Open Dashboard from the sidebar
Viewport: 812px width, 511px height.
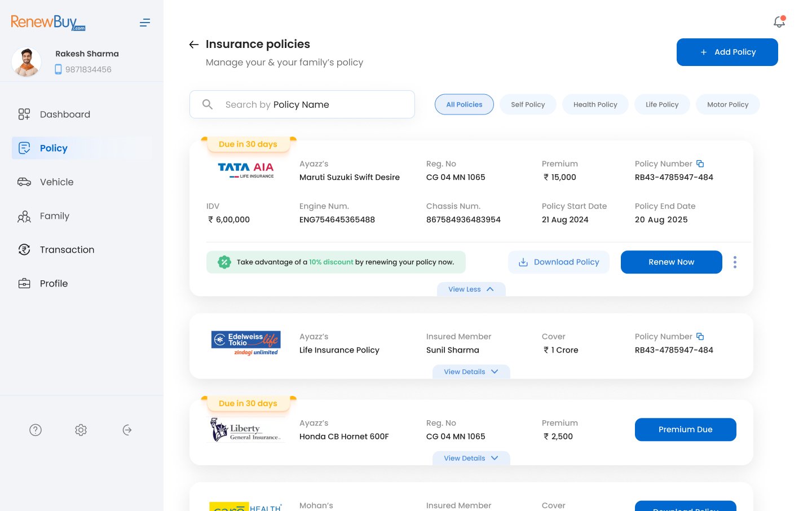click(x=82, y=114)
